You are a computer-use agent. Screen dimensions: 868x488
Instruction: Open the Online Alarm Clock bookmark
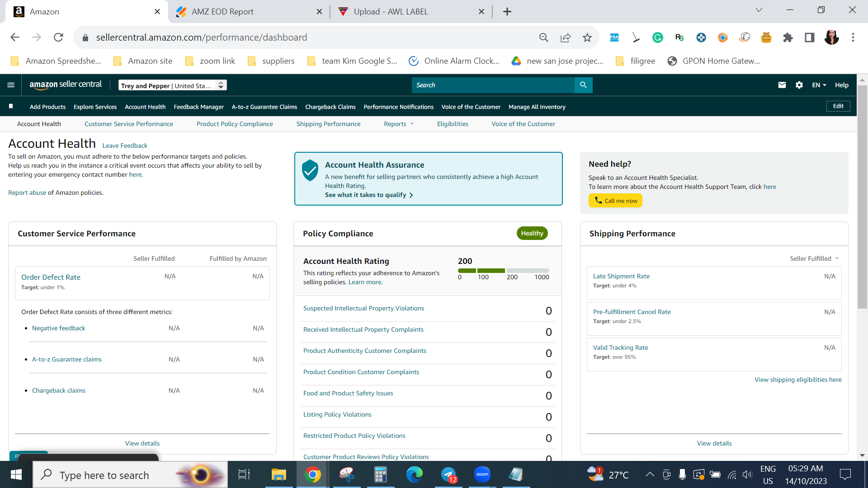click(x=454, y=61)
